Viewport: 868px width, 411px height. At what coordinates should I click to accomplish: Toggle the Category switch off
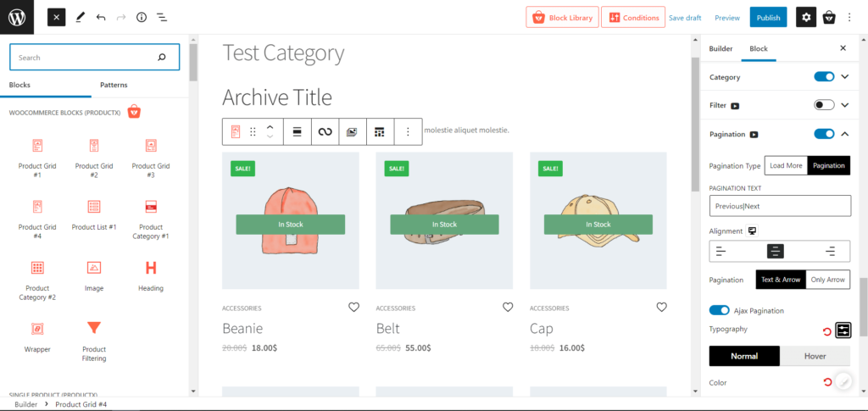[x=824, y=77]
